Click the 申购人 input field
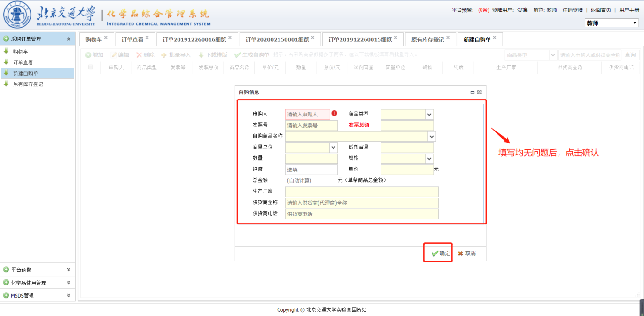This screenshot has height=316, width=644. point(307,114)
